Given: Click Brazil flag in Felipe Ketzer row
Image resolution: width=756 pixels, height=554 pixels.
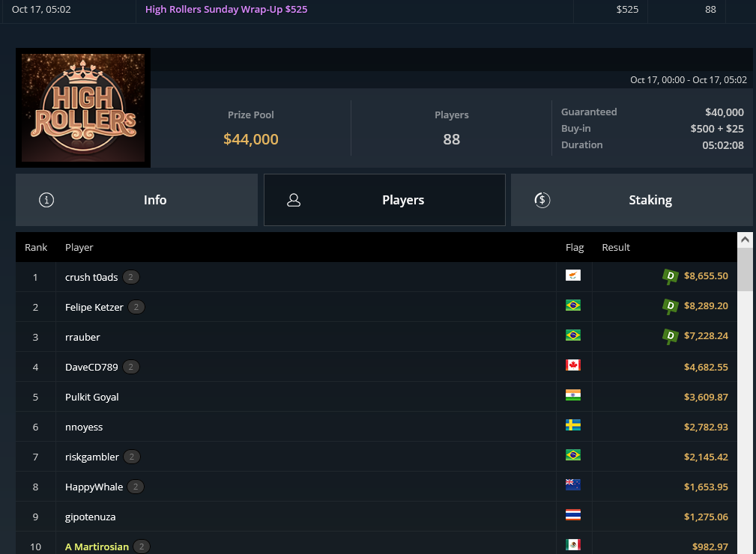Looking at the screenshot, I should click(572, 305).
